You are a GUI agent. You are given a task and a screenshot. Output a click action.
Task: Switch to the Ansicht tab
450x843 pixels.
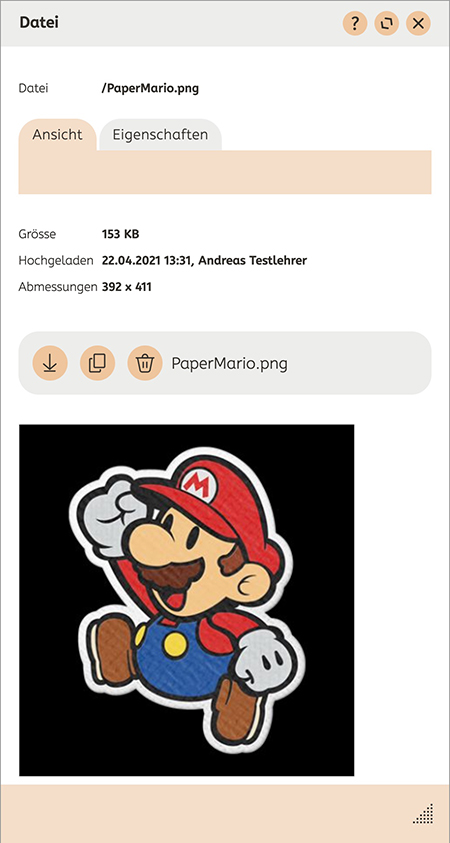tap(58, 134)
